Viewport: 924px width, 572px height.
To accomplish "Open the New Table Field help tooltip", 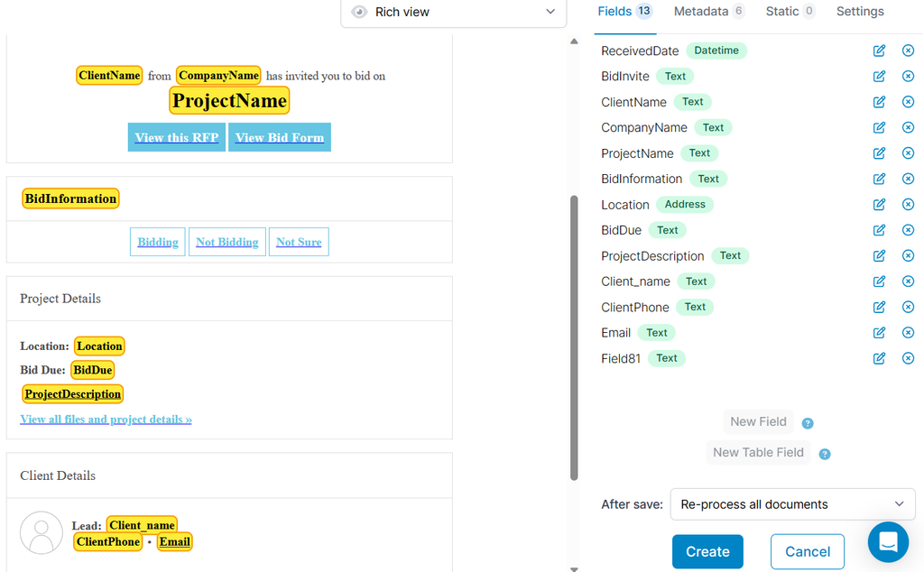I will pyautogui.click(x=824, y=453).
